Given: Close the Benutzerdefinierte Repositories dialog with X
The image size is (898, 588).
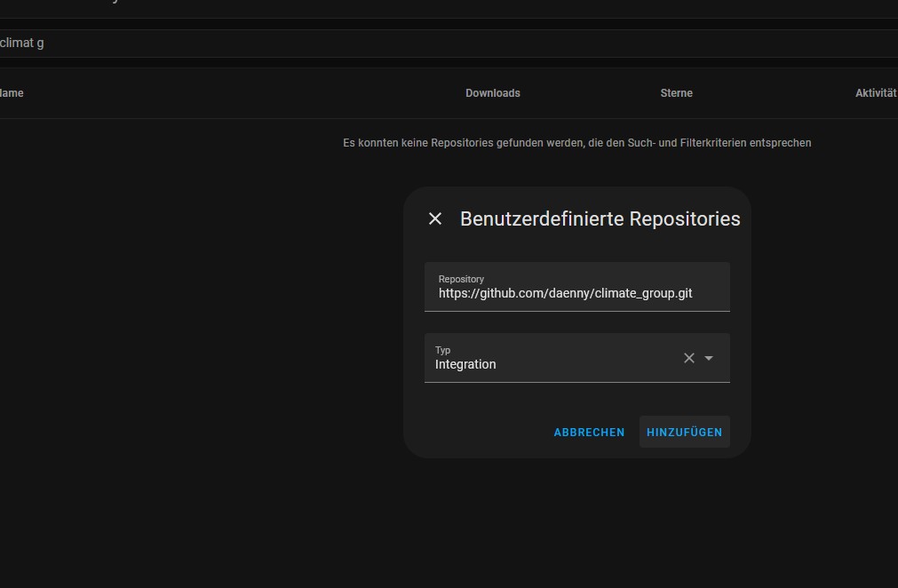Looking at the screenshot, I should coord(435,219).
